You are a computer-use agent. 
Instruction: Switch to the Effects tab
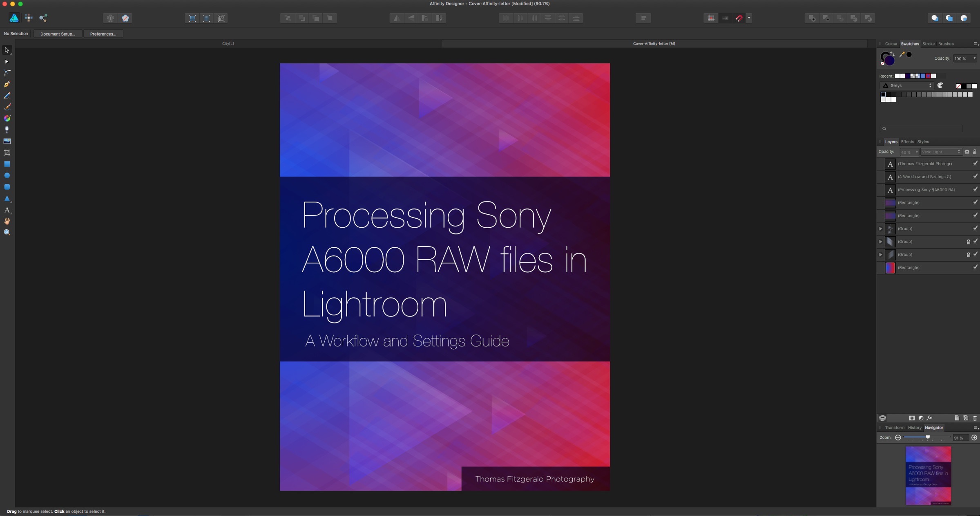click(907, 142)
